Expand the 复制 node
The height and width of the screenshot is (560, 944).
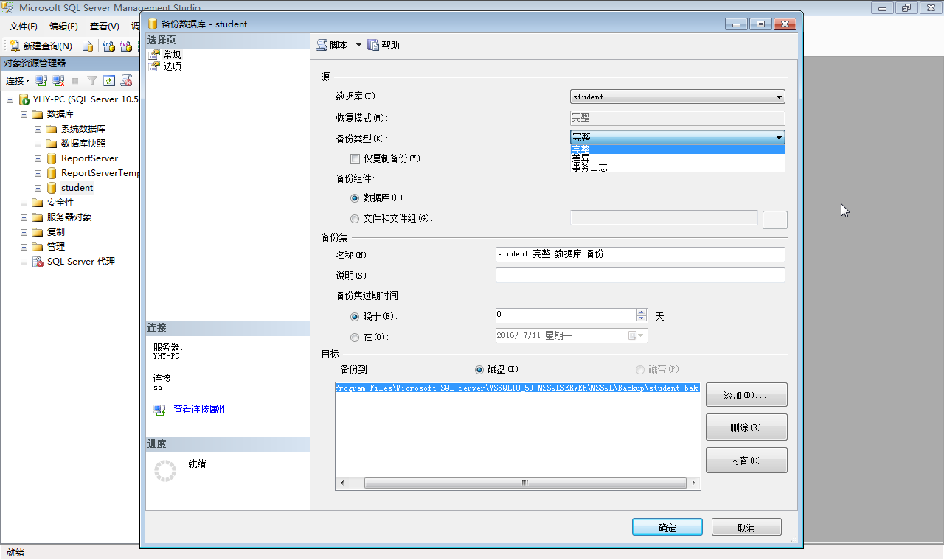tap(24, 232)
